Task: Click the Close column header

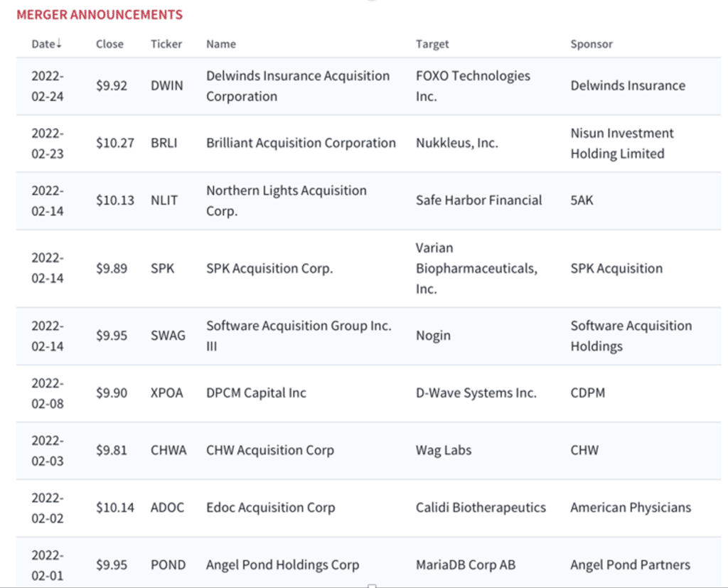Action: click(109, 44)
